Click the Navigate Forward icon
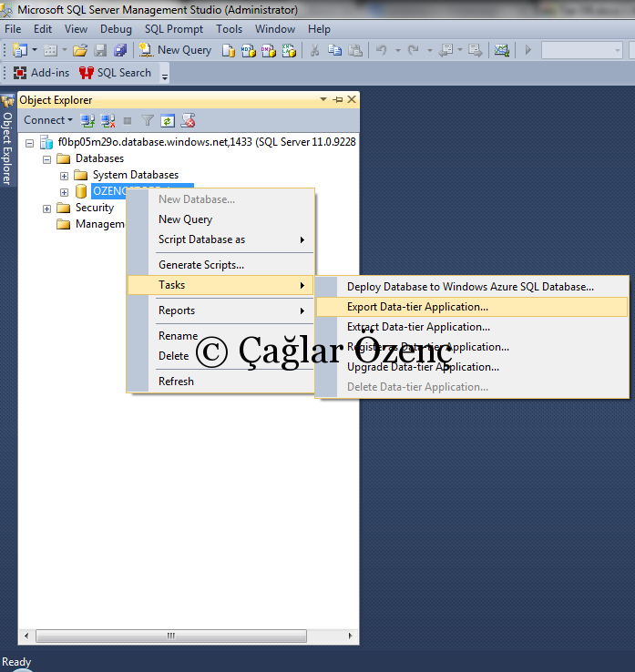The image size is (635, 672). pos(475,50)
